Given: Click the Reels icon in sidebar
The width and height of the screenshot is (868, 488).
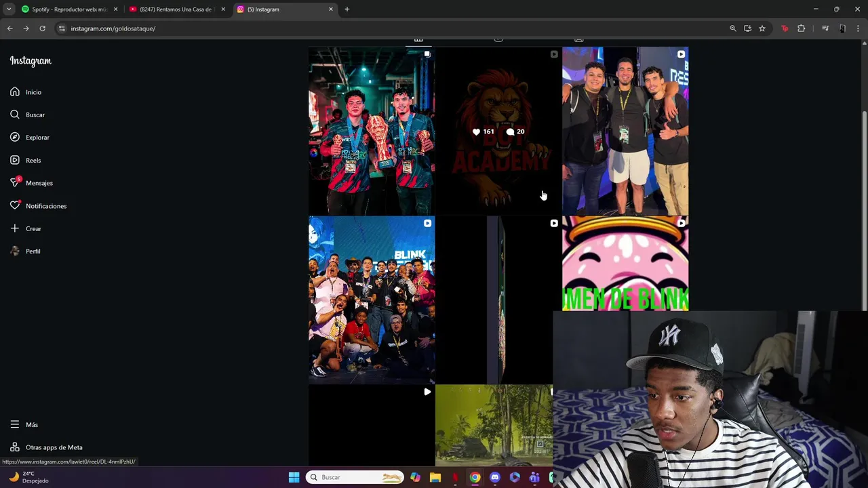Looking at the screenshot, I should pos(15,160).
